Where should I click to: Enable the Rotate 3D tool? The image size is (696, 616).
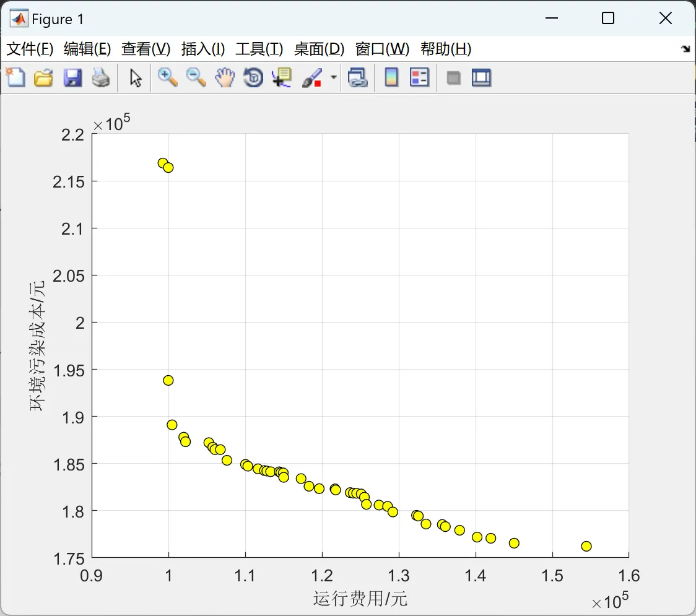tap(253, 77)
